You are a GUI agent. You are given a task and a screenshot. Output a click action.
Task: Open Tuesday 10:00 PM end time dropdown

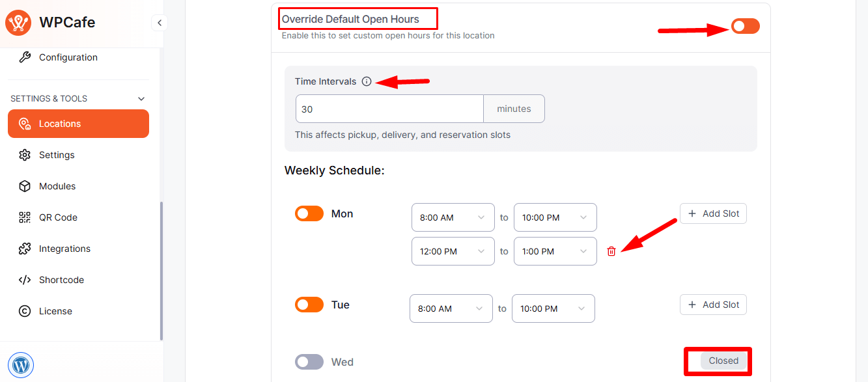(x=553, y=308)
